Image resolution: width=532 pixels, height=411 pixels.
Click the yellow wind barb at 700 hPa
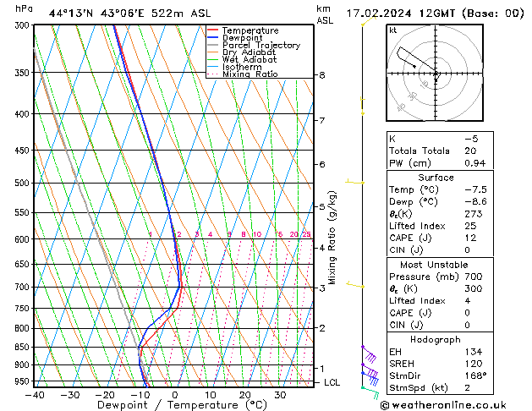click(355, 285)
